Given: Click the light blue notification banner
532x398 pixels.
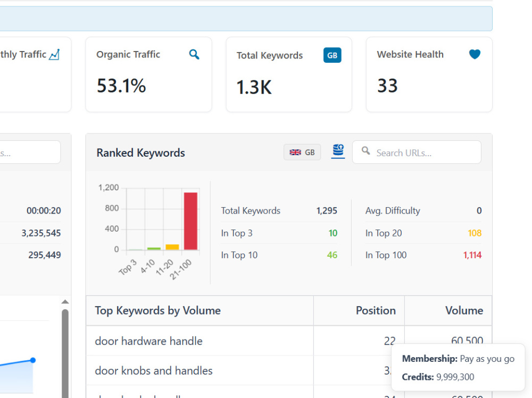Looking at the screenshot, I should 246,19.
